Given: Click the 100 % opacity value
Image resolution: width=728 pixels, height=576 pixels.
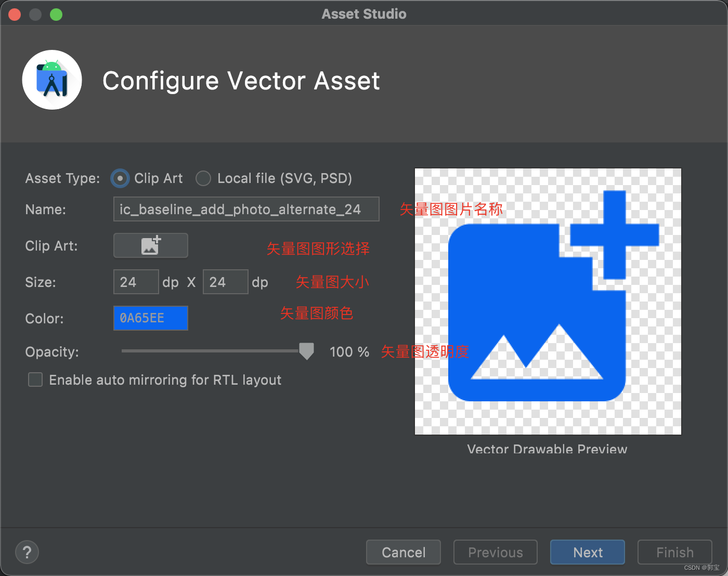Looking at the screenshot, I should coord(349,352).
